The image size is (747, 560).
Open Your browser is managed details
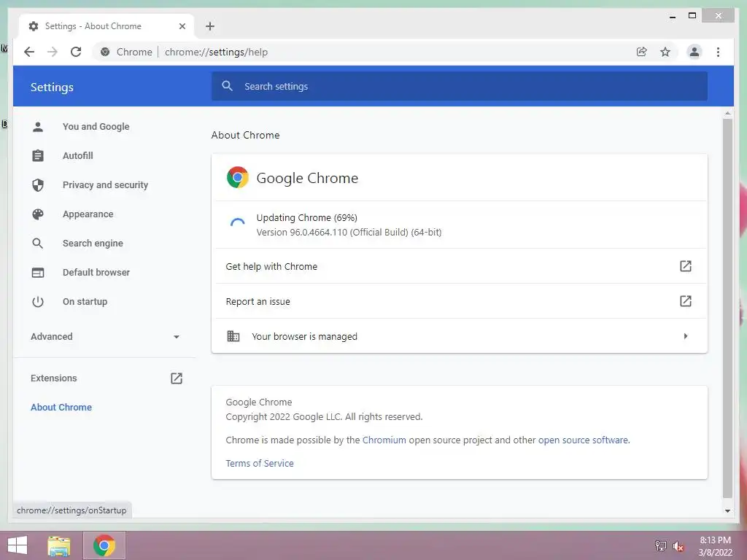coord(460,336)
